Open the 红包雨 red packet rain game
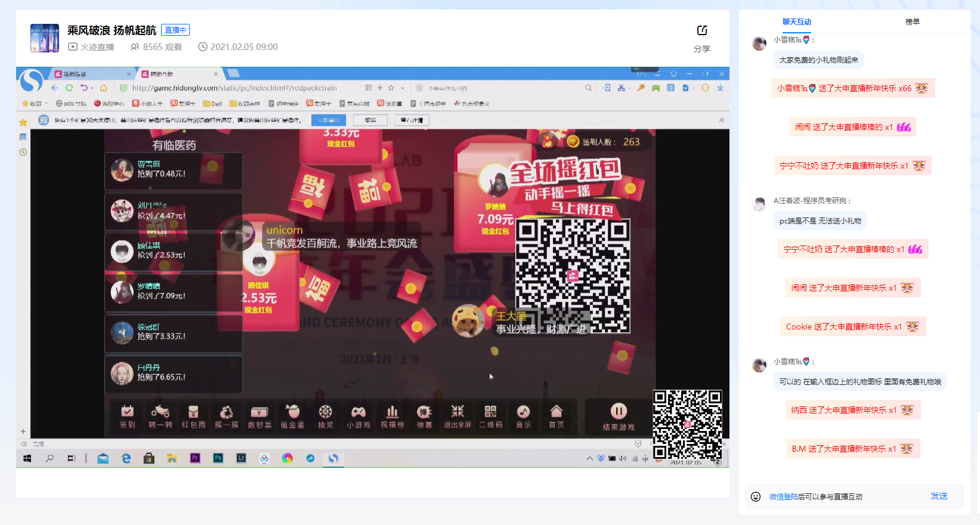Screen dimensions: 980x525 (x=193, y=417)
